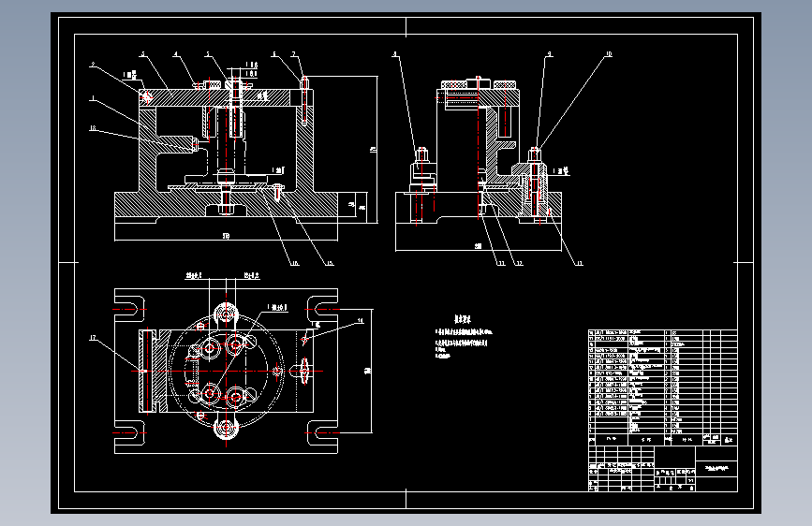Click the circular plate in the top view
Screen dimensions: 812x526
tap(226, 371)
